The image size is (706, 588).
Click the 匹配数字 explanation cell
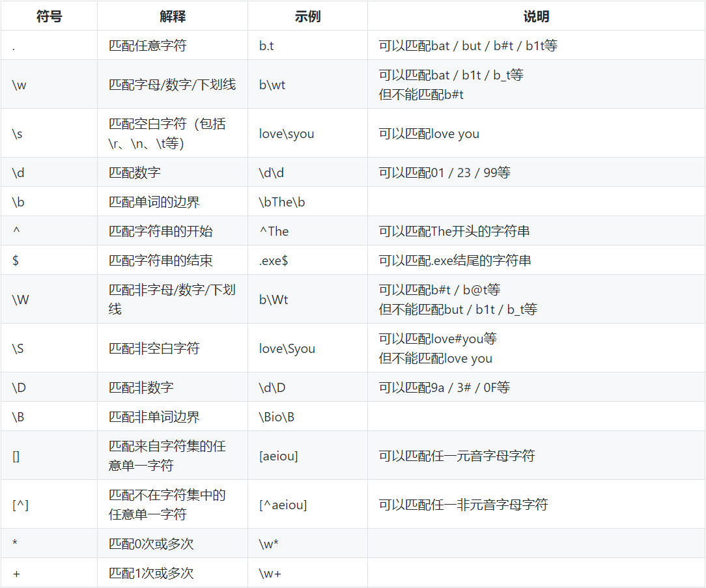click(134, 173)
